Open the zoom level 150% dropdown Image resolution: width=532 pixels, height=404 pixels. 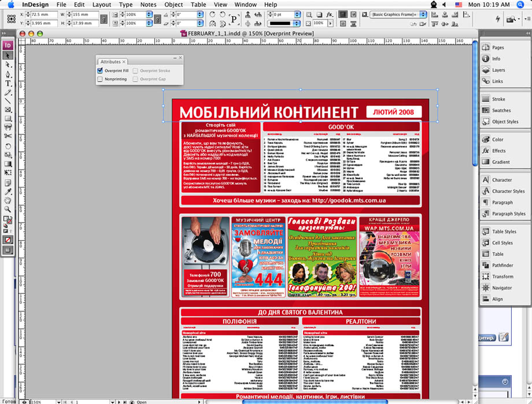[x=59, y=402]
